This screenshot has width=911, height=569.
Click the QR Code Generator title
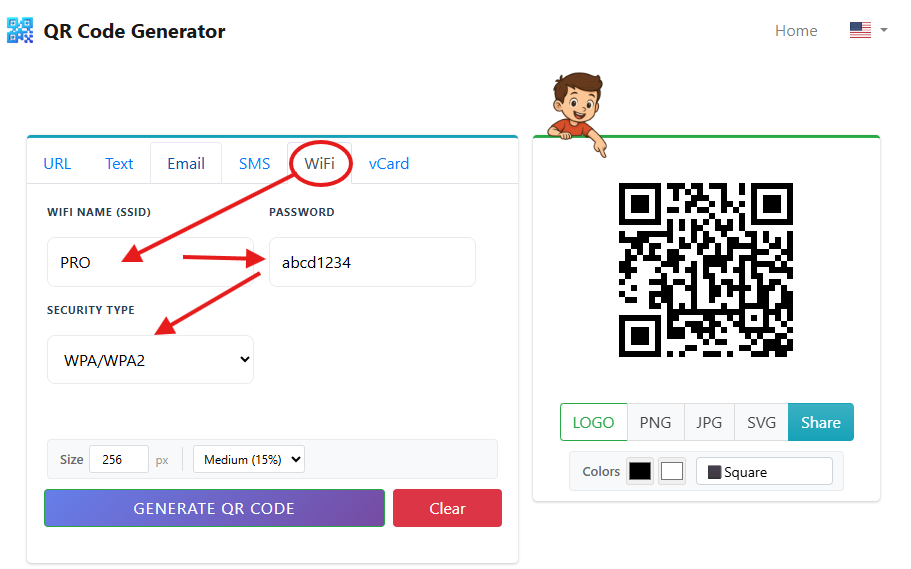[x=134, y=31]
